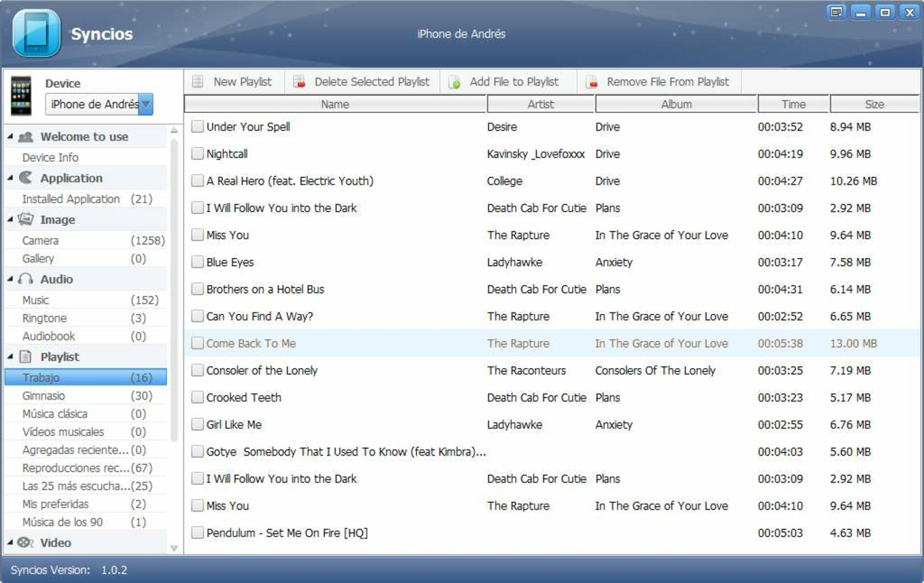Screen dimensions: 924x583
Task: Tick the A Real Hero checkbox
Action: pos(197,181)
